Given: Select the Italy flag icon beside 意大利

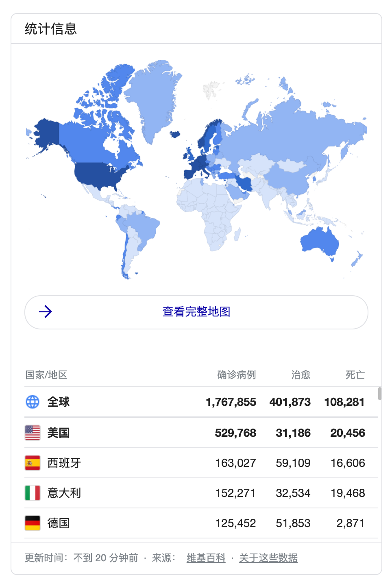Looking at the screenshot, I should (x=32, y=492).
